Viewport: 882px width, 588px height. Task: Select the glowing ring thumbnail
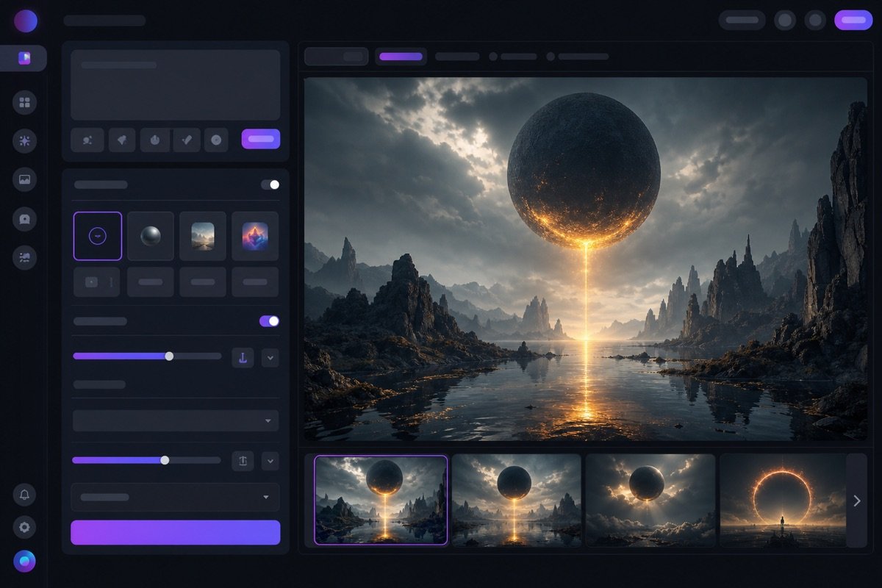click(x=782, y=501)
